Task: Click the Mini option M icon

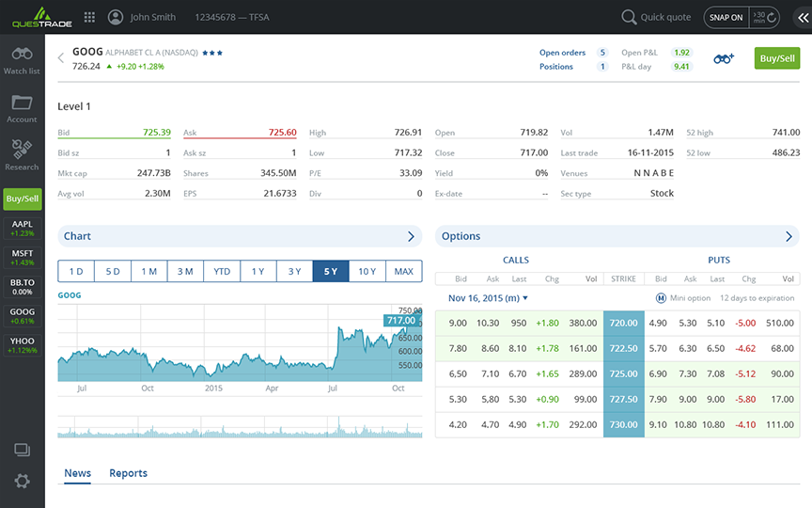Action: pyautogui.click(x=661, y=298)
